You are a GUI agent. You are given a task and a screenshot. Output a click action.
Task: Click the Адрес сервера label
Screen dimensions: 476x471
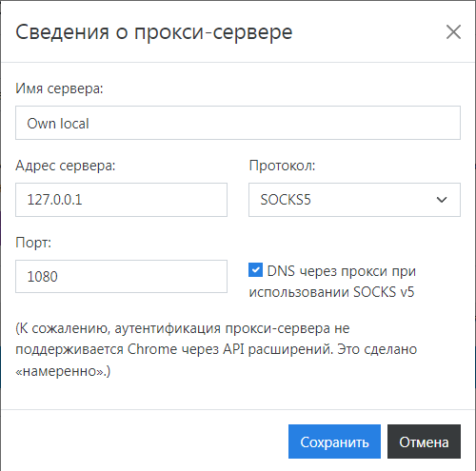pyautogui.click(x=66, y=166)
